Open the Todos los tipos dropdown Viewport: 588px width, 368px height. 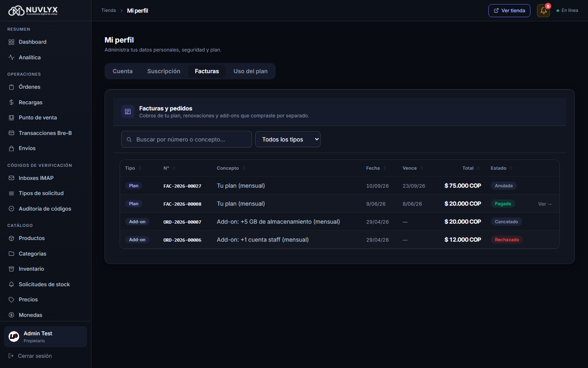click(x=288, y=139)
